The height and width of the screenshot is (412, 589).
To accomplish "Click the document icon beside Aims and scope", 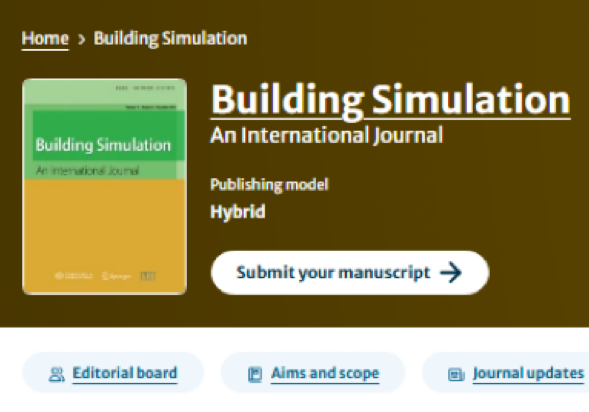I will [x=255, y=374].
